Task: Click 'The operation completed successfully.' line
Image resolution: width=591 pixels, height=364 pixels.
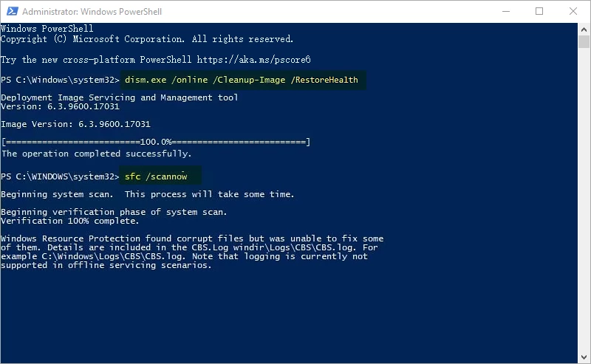Action: [97, 154]
